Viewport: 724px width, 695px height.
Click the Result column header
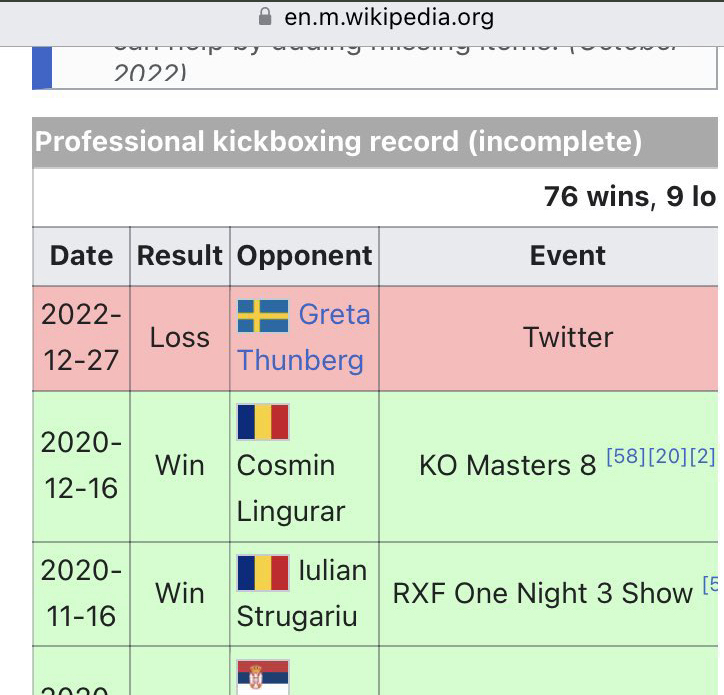[179, 256]
